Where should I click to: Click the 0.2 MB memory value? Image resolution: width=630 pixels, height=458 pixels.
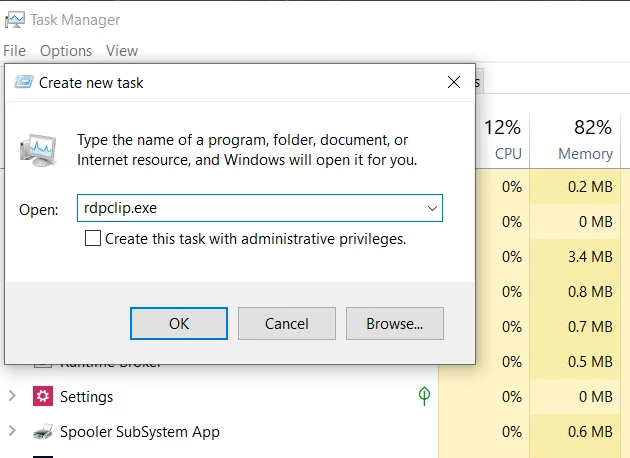click(x=590, y=187)
